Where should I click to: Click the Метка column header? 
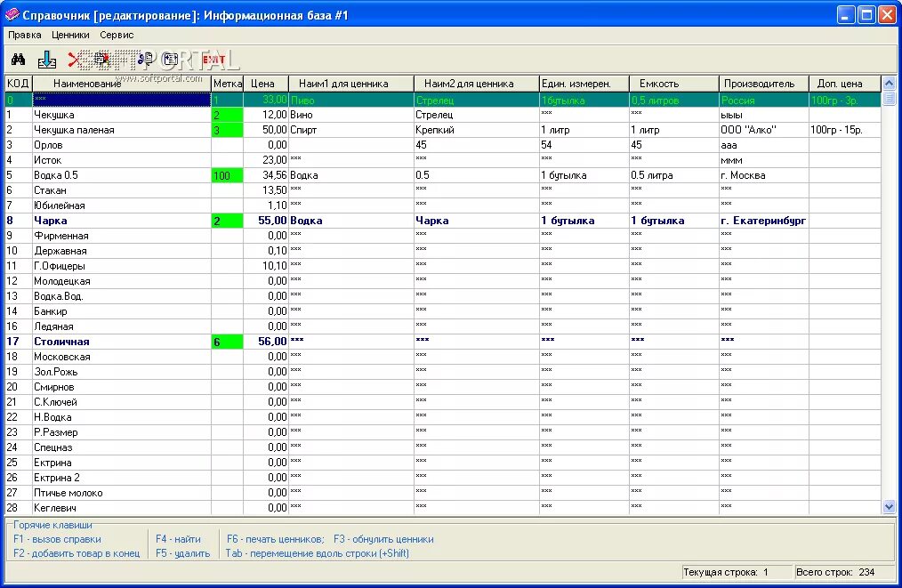click(228, 84)
